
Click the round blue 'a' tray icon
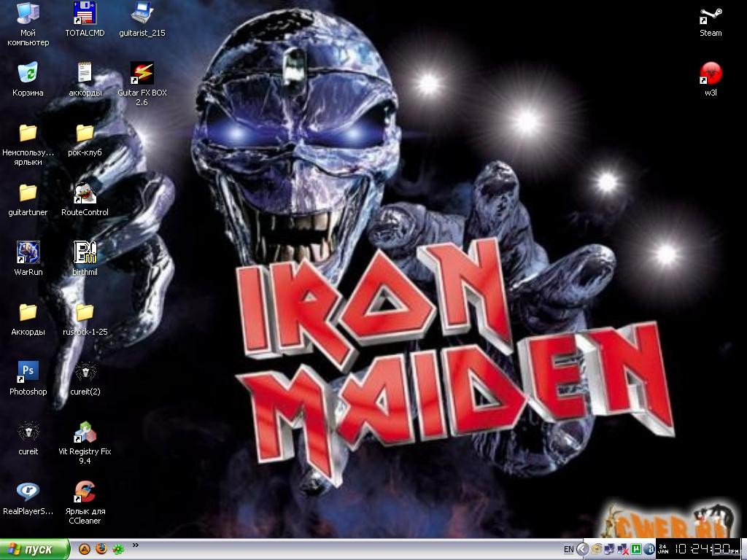[649, 549]
